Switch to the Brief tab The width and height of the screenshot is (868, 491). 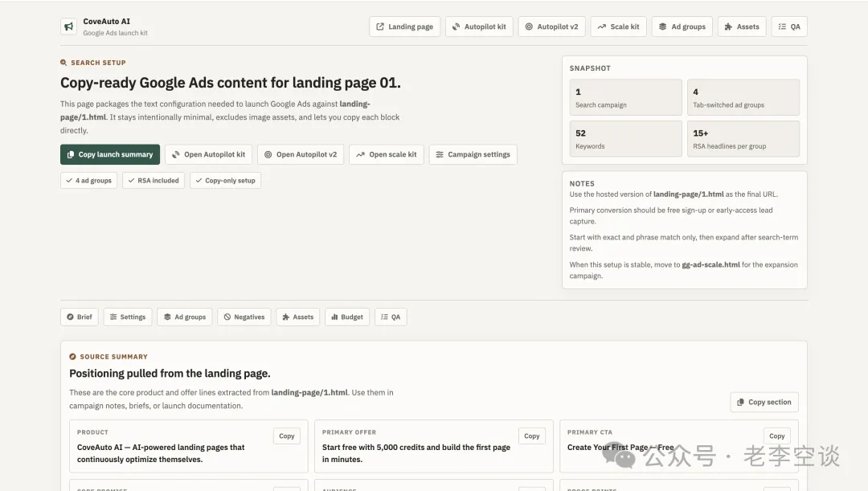(79, 317)
